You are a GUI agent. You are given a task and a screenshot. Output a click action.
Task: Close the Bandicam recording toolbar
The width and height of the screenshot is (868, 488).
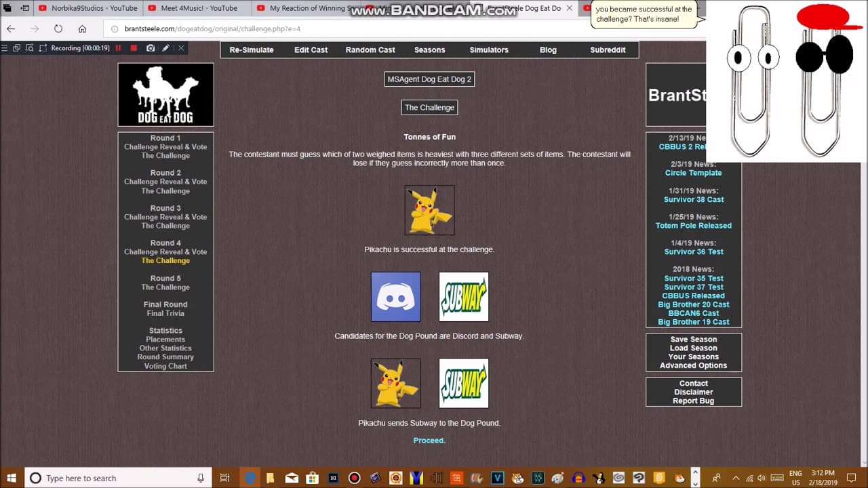[181, 48]
